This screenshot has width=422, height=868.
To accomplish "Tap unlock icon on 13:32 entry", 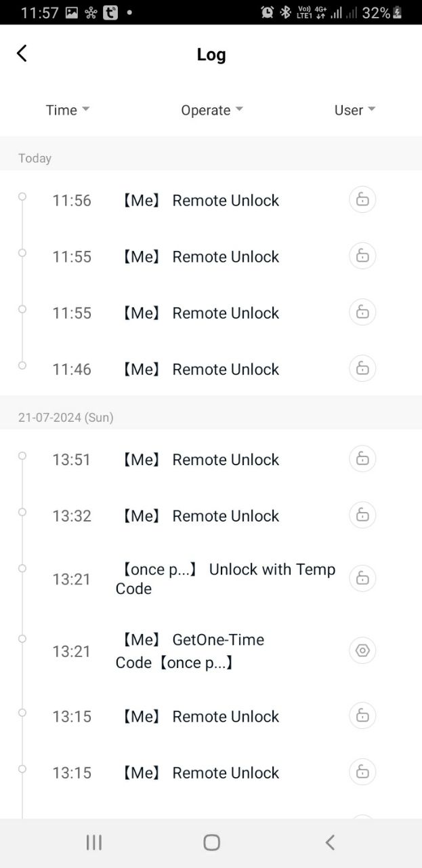I will pos(362,515).
